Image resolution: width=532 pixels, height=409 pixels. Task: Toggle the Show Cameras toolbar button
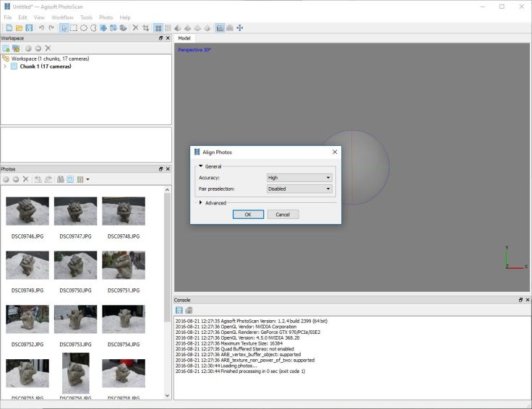click(220, 27)
